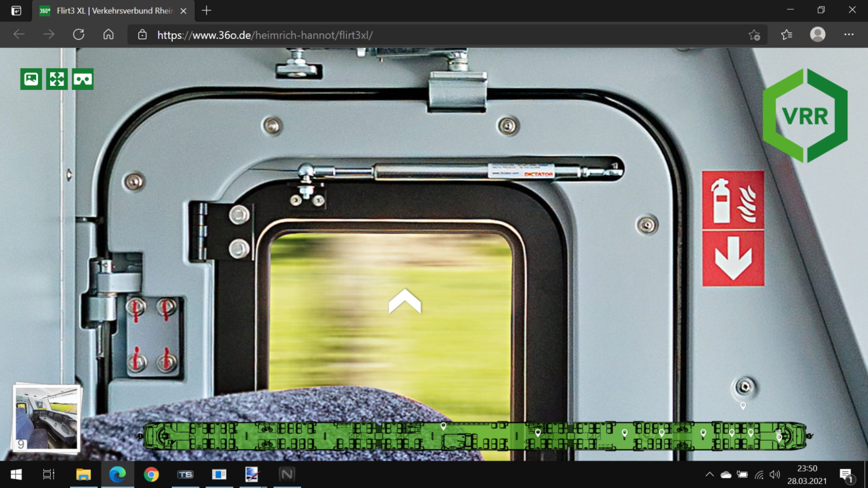
Task: Enable VR headset mode
Action: coord(83,79)
